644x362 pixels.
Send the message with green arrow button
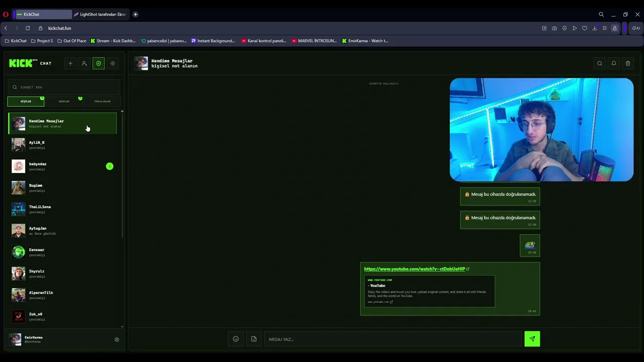(x=532, y=339)
